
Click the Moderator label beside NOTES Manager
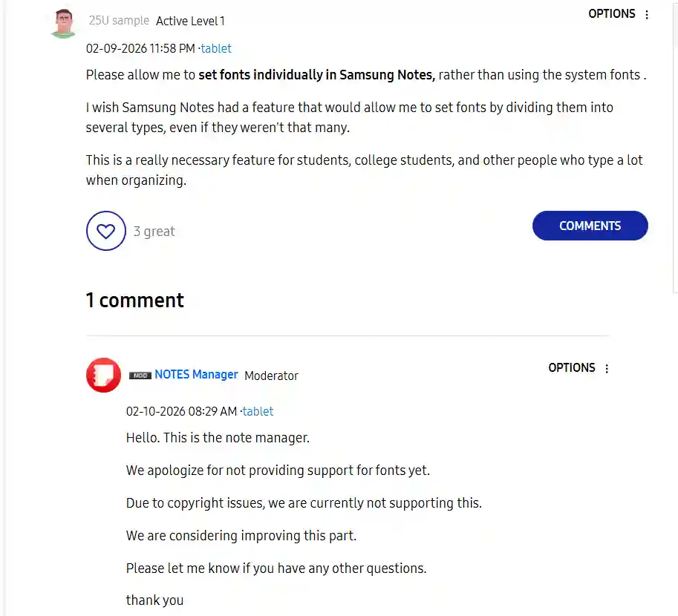(x=271, y=376)
